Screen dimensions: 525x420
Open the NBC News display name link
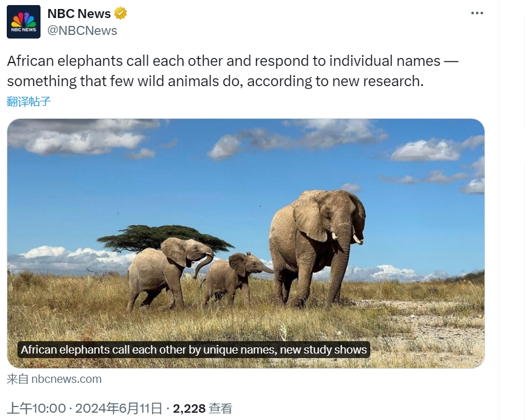point(79,14)
